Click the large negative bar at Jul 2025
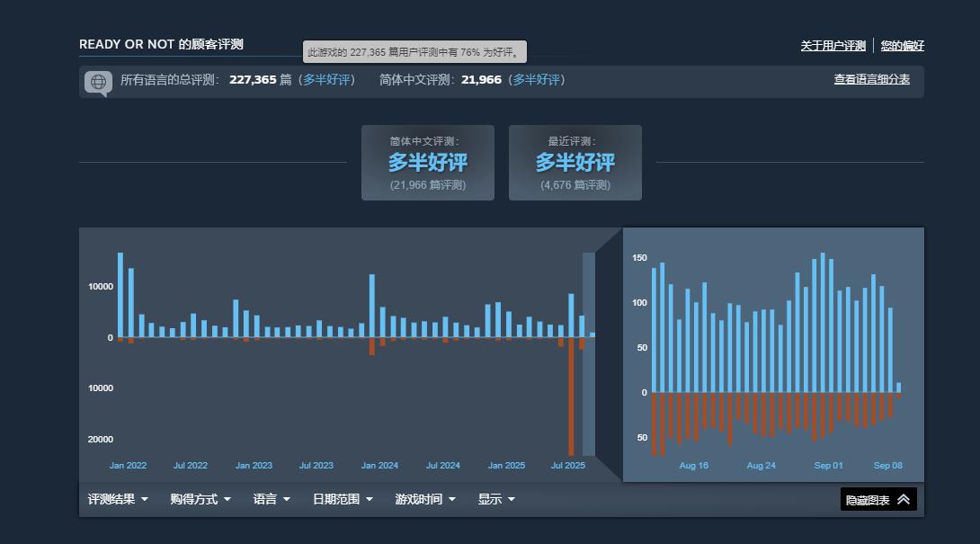980x544 pixels. click(x=571, y=396)
